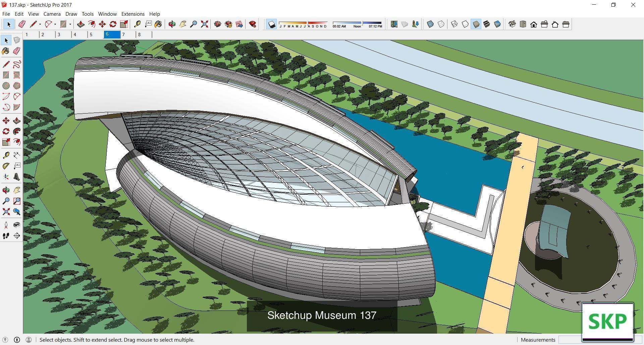644x345 pixels.
Task: Open the 3D Warehouse icon
Action: 218,24
